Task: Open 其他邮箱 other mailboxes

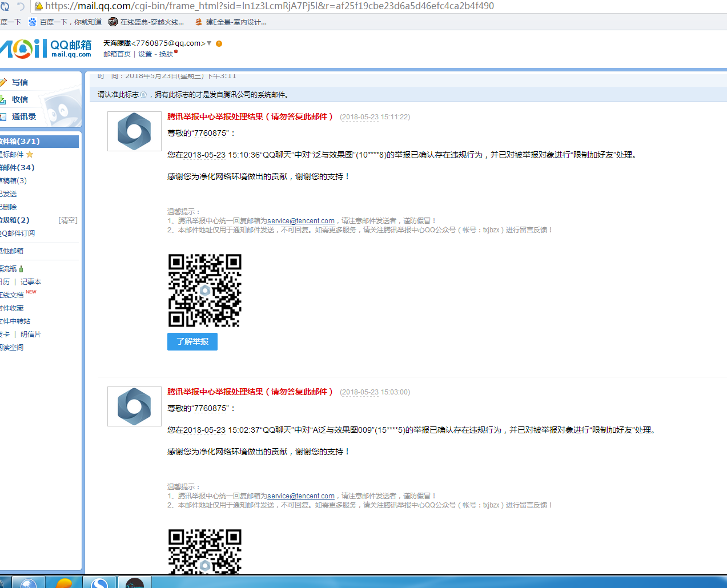Action: pos(12,251)
